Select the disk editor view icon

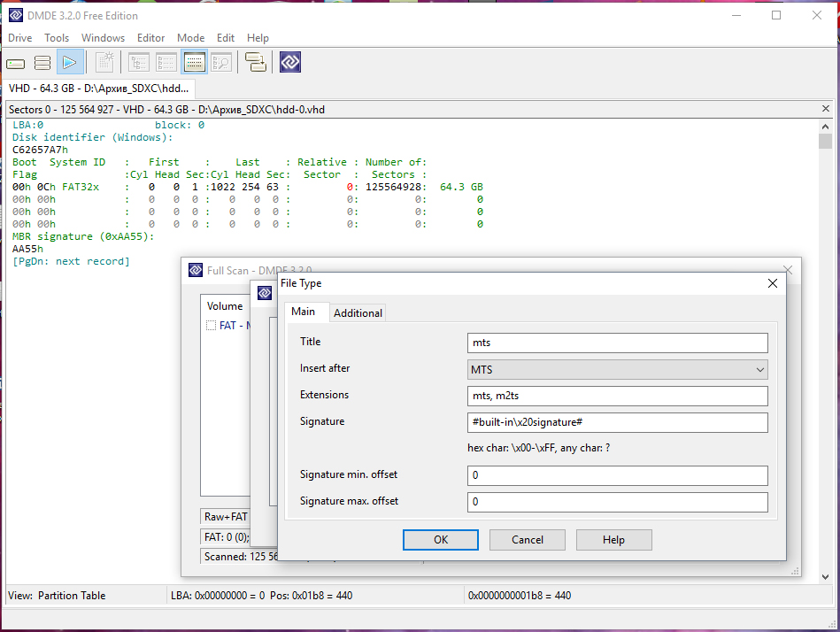point(194,63)
